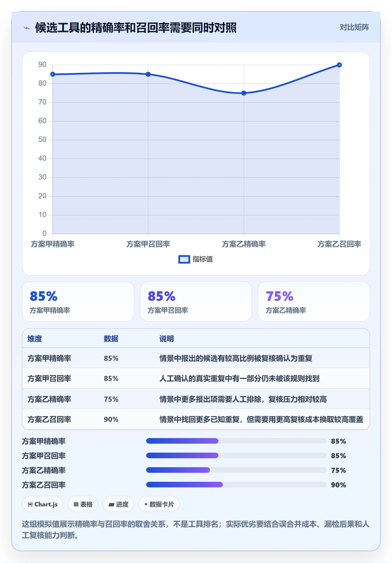Image resolution: width=392 pixels, height=563 pixels.
Task: Click the 90% label beside progress bar
Action: pyautogui.click(x=339, y=485)
